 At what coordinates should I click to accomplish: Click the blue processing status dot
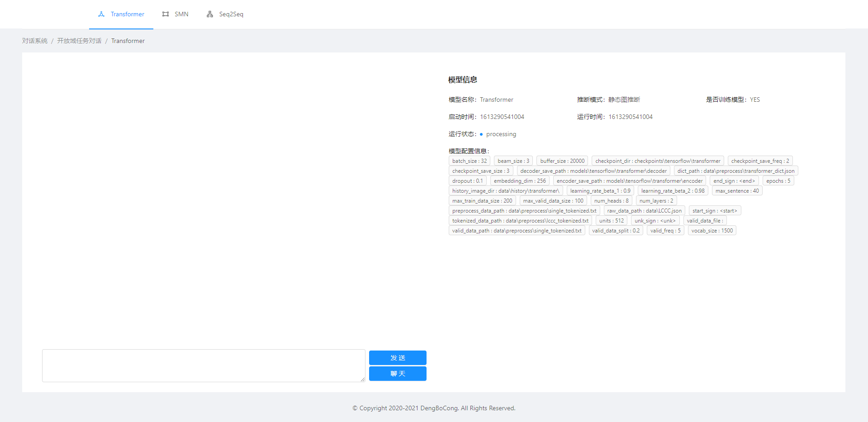click(x=481, y=134)
